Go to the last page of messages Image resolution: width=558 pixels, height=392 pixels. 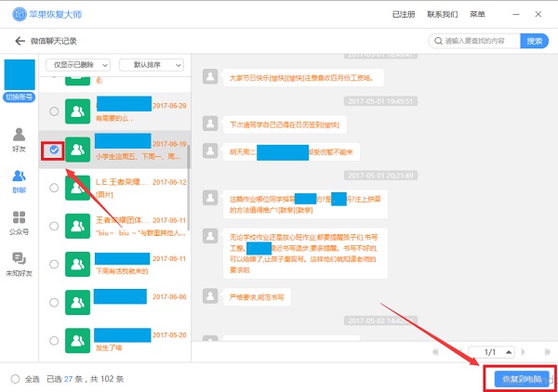pos(547,352)
